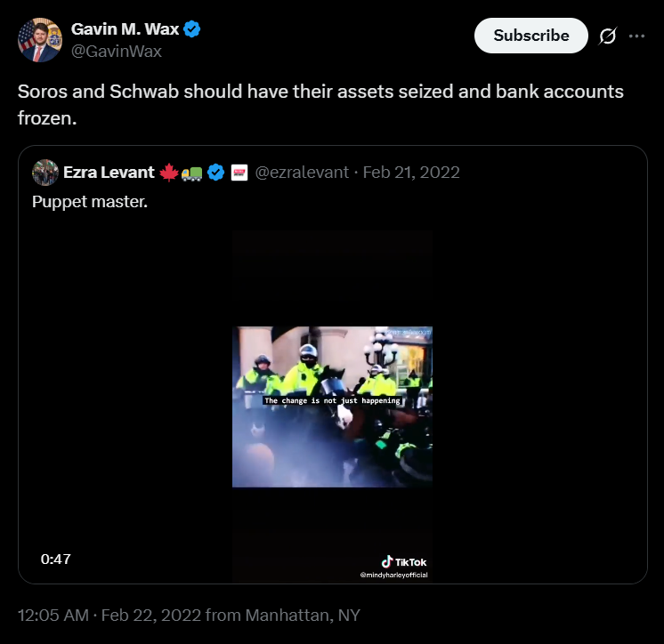Play the quoted video with police officers
This screenshot has height=644, width=664.
click(x=332, y=407)
